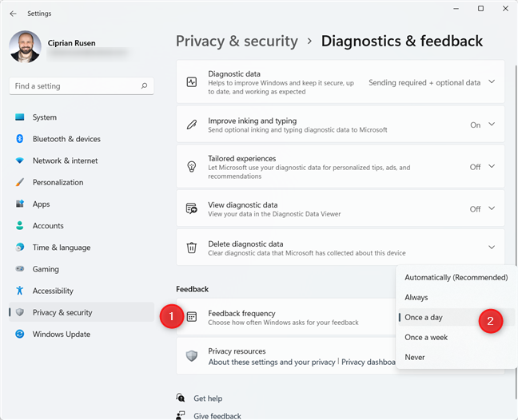
Task: Select Apps in the sidebar
Action: [x=82, y=204]
